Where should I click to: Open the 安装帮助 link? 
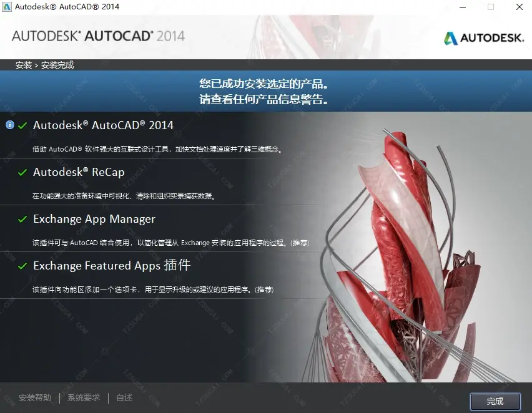coord(35,397)
